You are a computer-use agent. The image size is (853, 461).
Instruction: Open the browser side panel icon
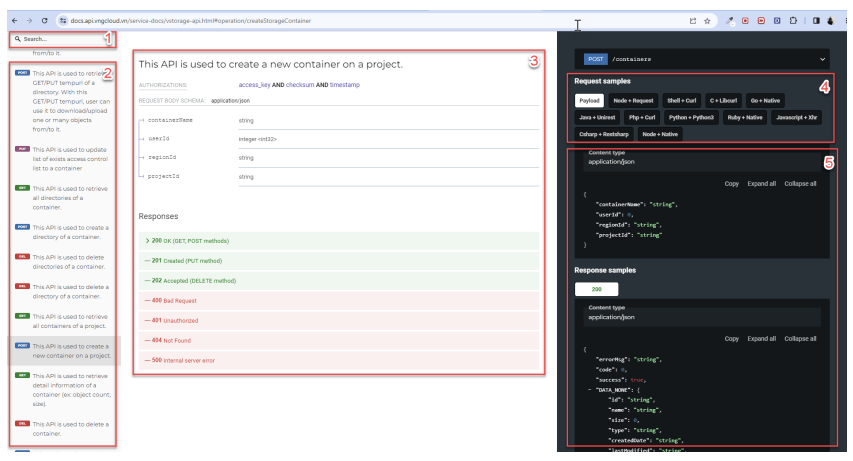816,20
